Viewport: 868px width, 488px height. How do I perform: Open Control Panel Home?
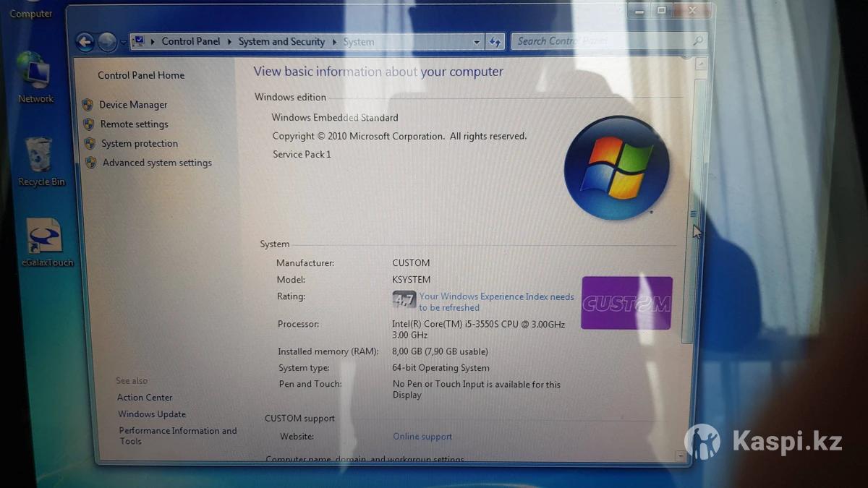141,75
